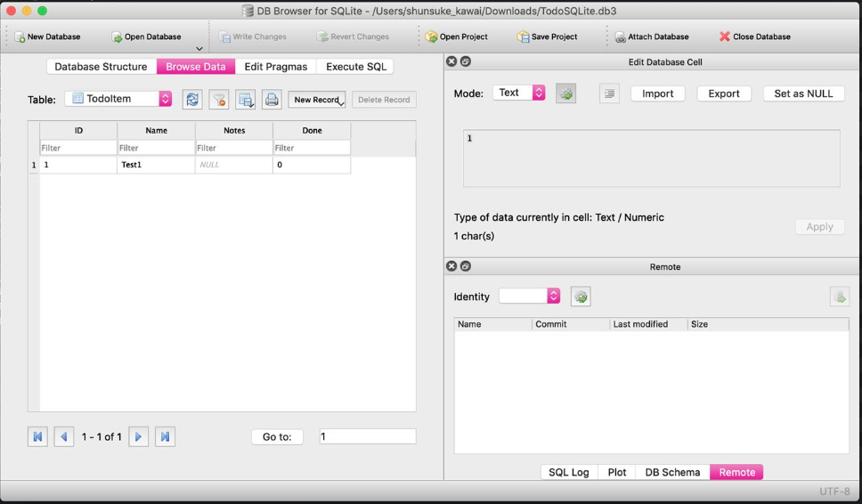Switch to the Plot tab
Screen dimensions: 862x504
[x=617, y=472]
